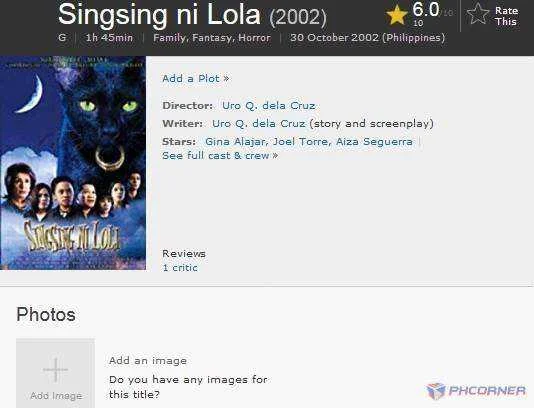Open writer Uro Q. dela Cruz link
Screen dimensions: 534x408
point(258,123)
